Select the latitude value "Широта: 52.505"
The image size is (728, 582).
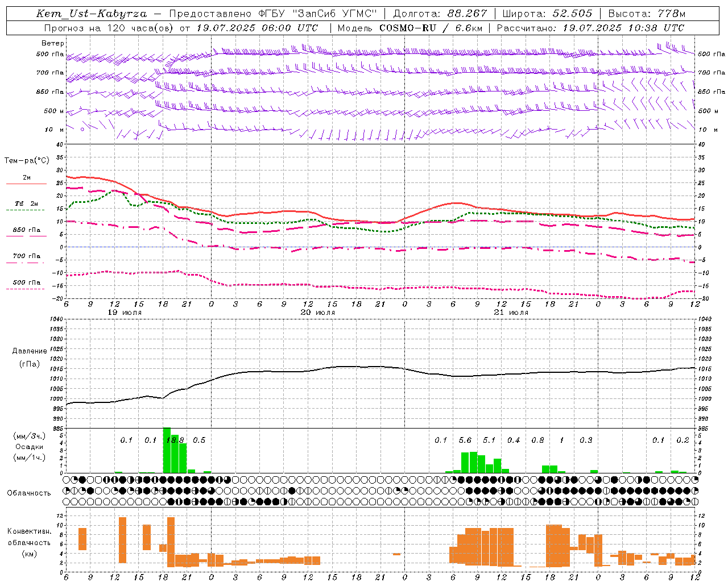point(548,14)
